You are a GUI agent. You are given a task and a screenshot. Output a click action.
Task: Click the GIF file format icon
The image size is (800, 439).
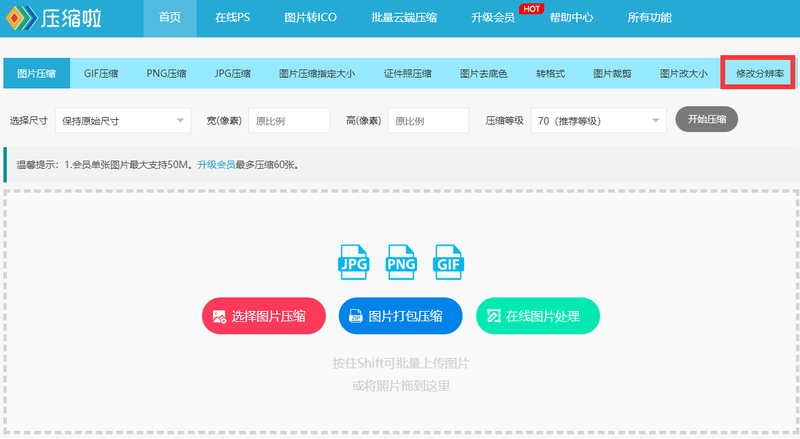(448, 262)
